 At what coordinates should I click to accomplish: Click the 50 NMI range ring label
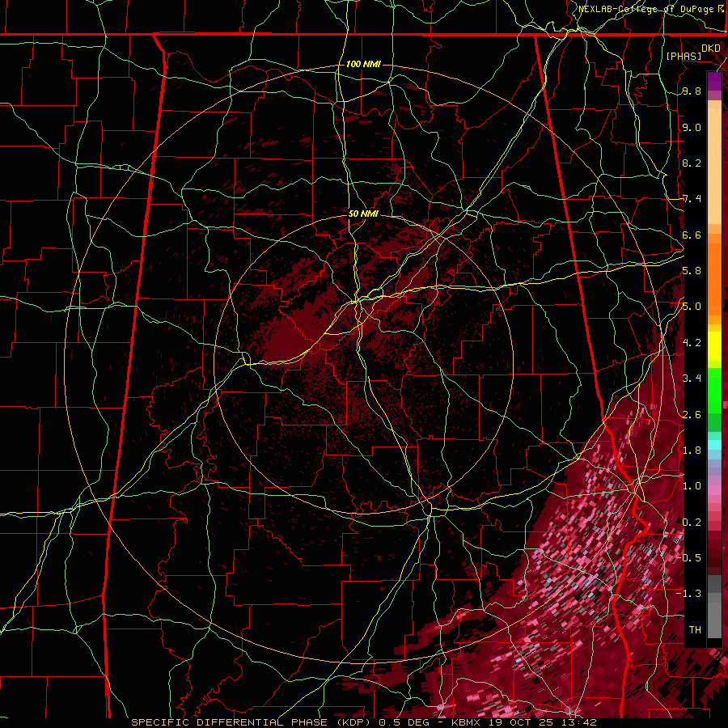[363, 214]
